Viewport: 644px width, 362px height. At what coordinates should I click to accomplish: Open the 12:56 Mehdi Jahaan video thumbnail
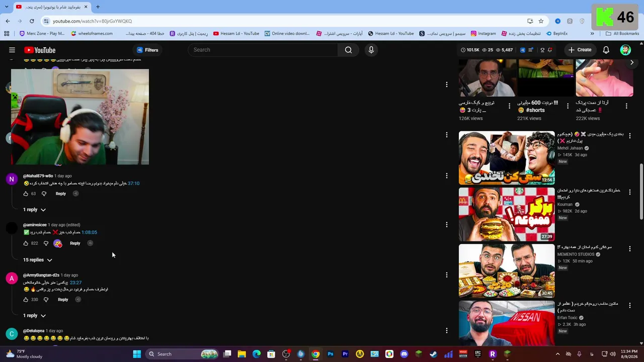click(x=507, y=158)
